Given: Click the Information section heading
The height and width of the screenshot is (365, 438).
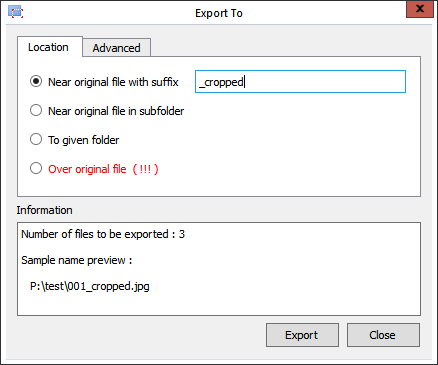Looking at the screenshot, I should [x=45, y=210].
